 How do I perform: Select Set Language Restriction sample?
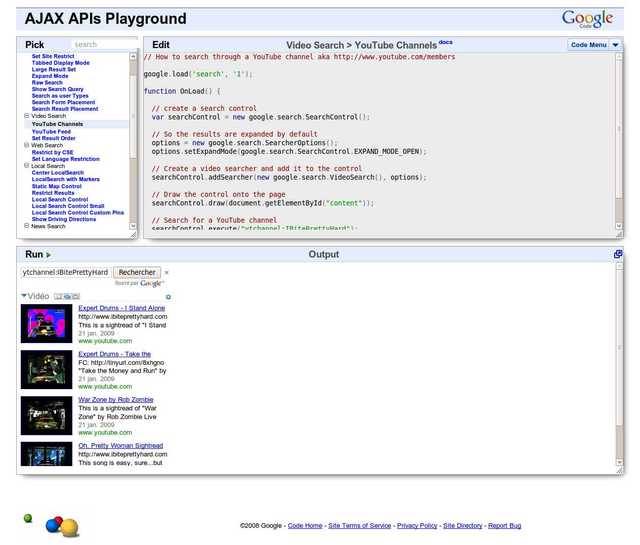click(66, 159)
